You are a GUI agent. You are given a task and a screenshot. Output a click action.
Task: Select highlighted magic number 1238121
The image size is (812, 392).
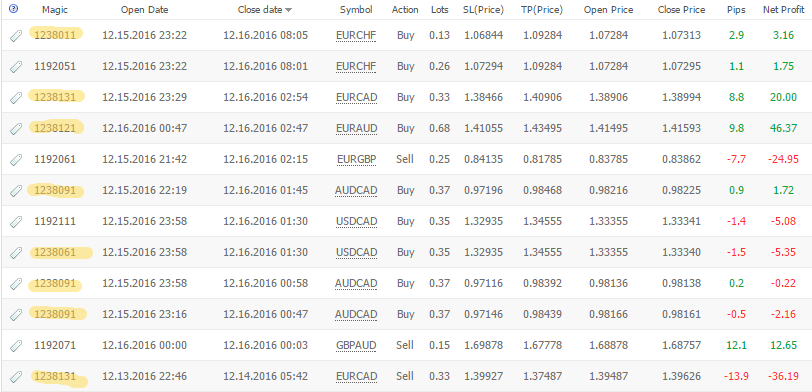[x=55, y=128]
